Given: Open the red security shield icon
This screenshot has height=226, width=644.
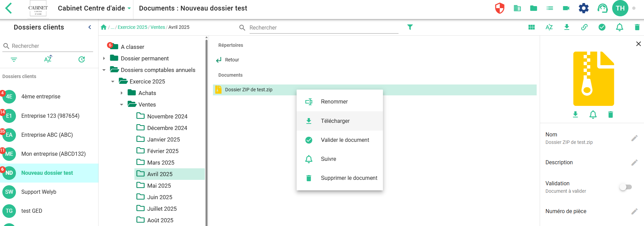Looking at the screenshot, I should tap(500, 8).
